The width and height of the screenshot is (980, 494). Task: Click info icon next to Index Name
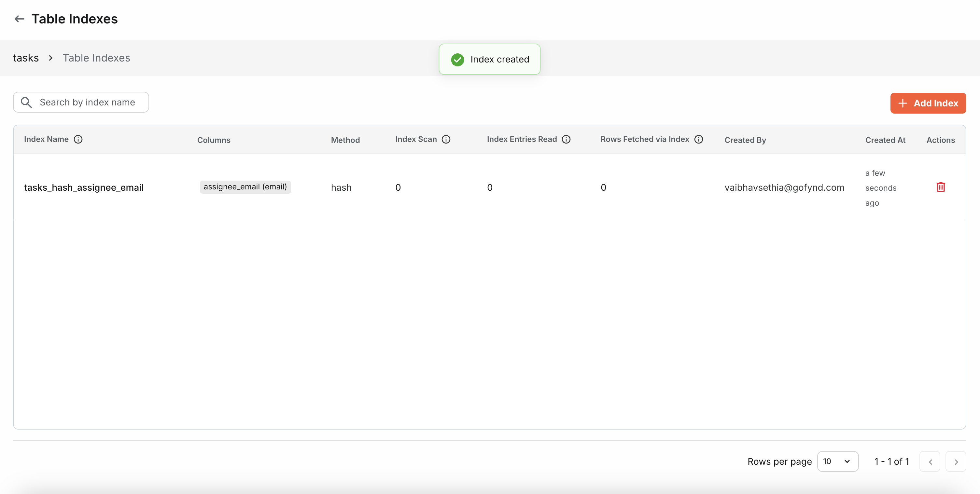coord(78,139)
